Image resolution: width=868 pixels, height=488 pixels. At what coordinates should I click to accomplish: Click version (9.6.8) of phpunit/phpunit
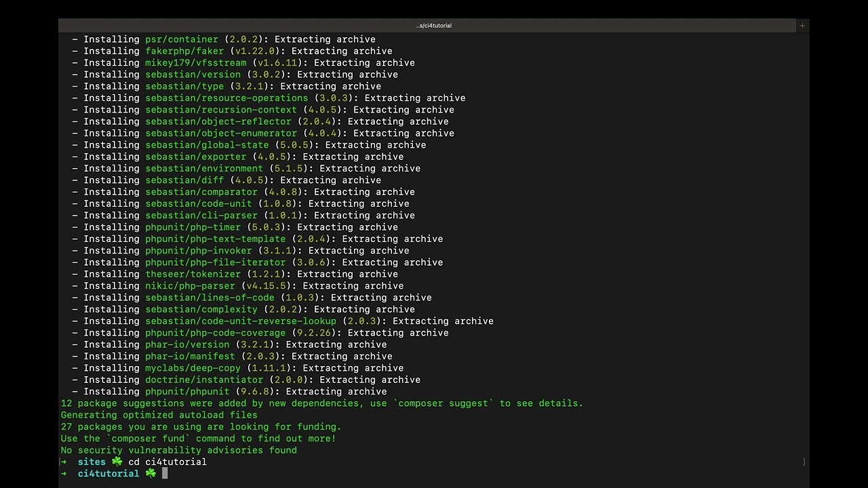255,392
